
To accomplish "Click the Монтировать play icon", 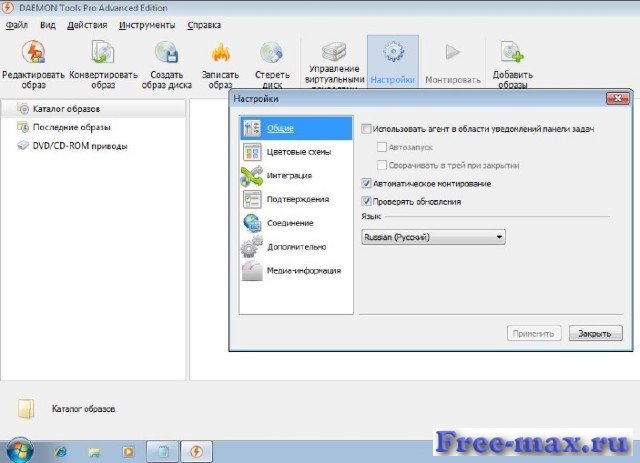I will tap(452, 52).
